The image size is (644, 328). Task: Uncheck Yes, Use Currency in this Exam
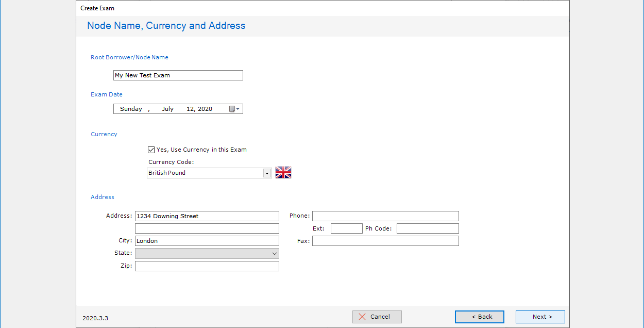[x=151, y=150]
